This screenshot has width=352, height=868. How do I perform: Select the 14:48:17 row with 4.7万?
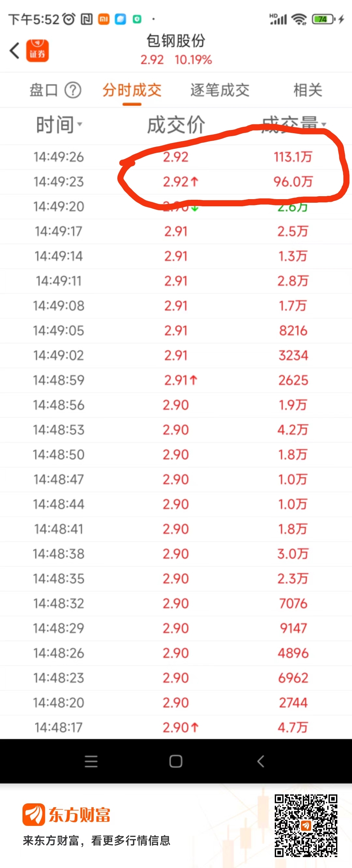pyautogui.click(x=176, y=727)
